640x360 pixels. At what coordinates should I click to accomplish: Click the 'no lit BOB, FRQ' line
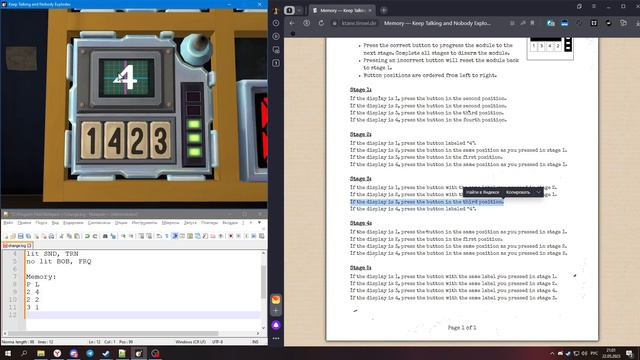[x=59, y=261]
